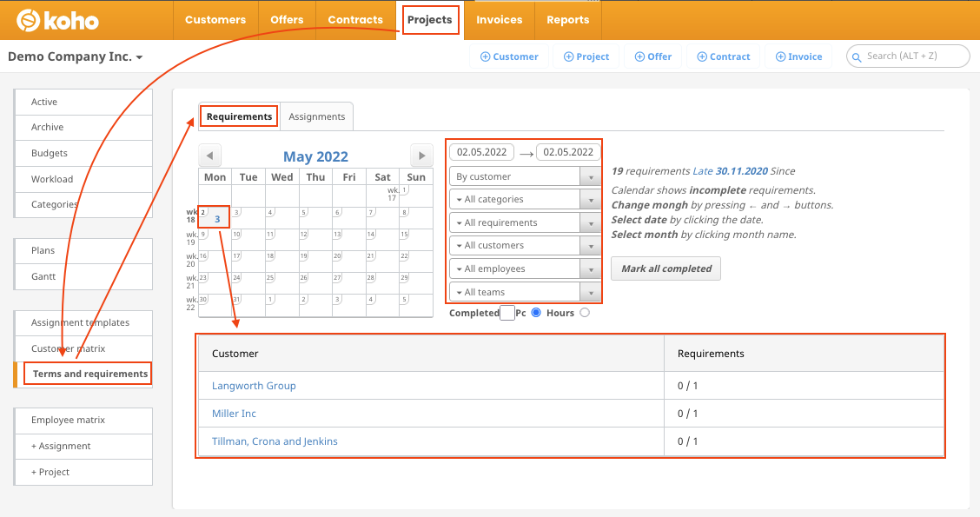The image size is (980, 517).
Task: Add new Invoice button
Action: (x=798, y=56)
